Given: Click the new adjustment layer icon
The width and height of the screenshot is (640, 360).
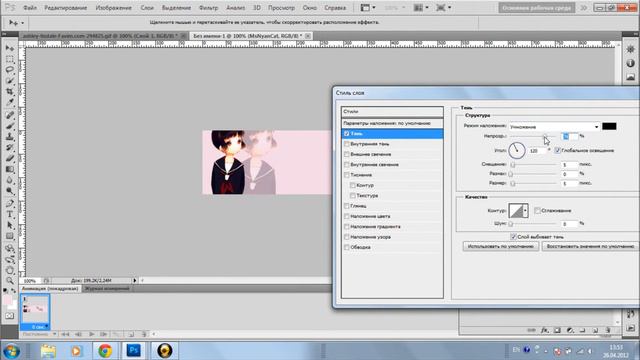Looking at the screenshot, I should [x=570, y=330].
